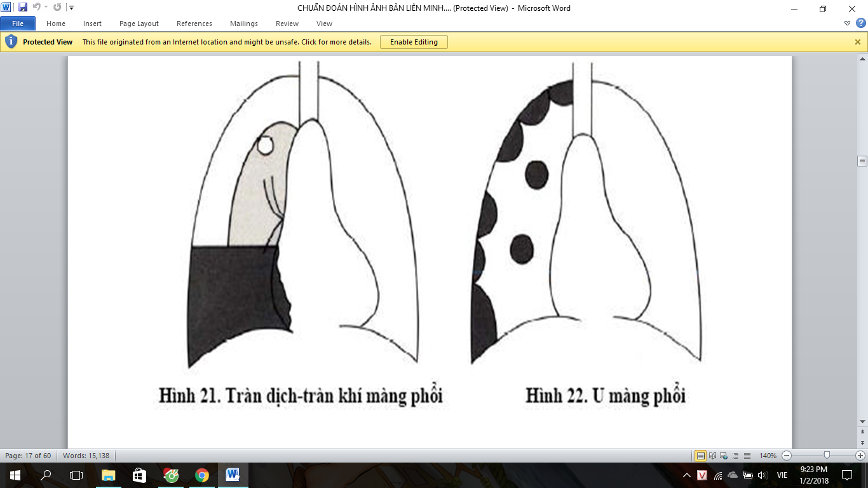Open the Undo history dropdown arrow
This screenshot has width=868, height=488.
pos(46,8)
